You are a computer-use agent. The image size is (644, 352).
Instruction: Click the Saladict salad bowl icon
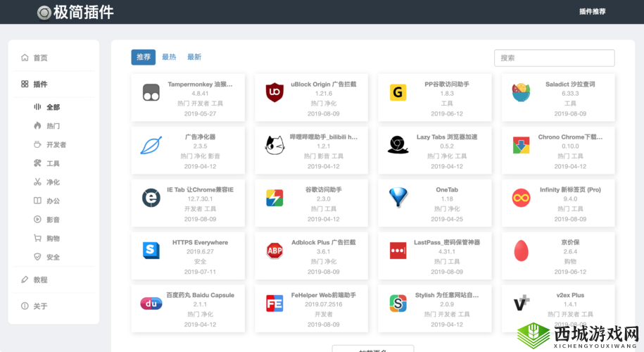[x=521, y=92]
